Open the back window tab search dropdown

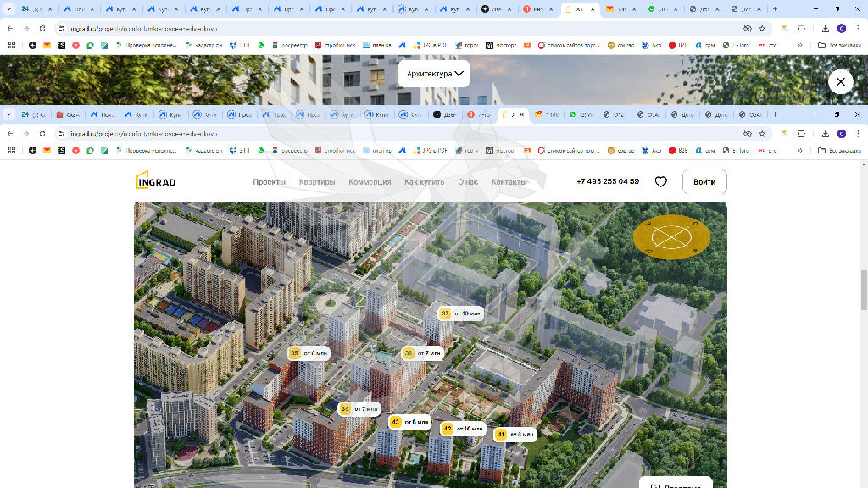click(8, 8)
